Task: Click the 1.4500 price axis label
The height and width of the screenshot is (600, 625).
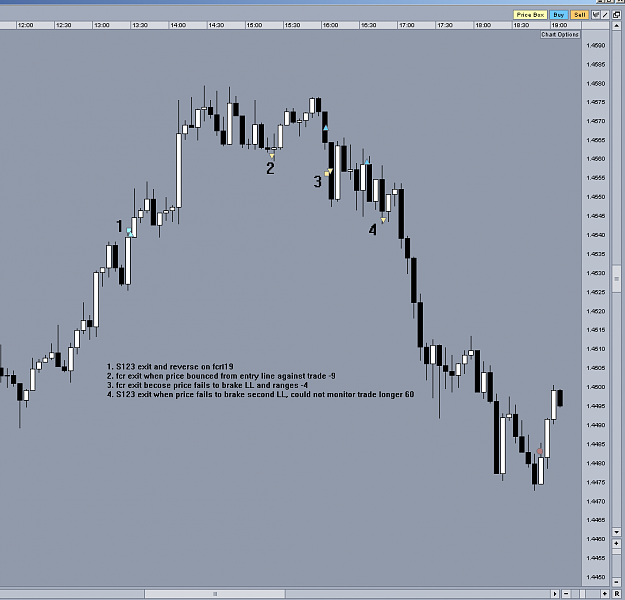Action: coord(596,387)
